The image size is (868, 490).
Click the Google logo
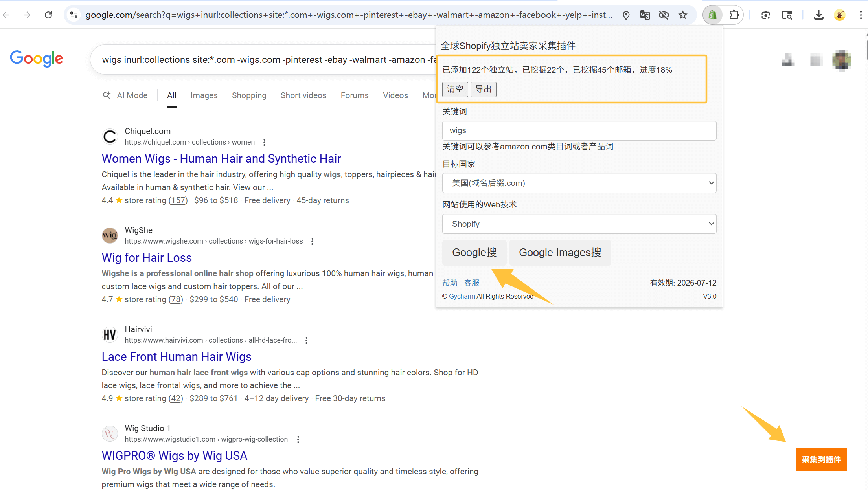(x=36, y=59)
